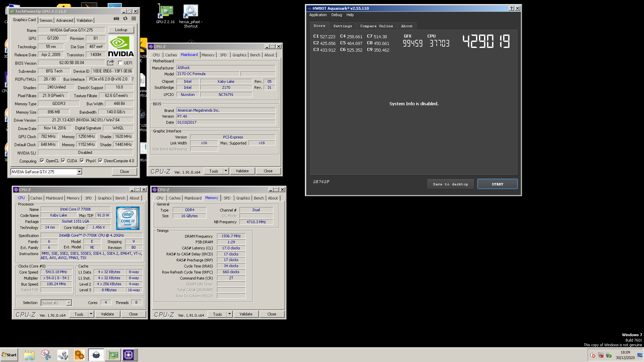Image resolution: width=644 pixels, height=362 pixels.
Task: Click the Close button in GPU-Z
Action: coord(124,171)
